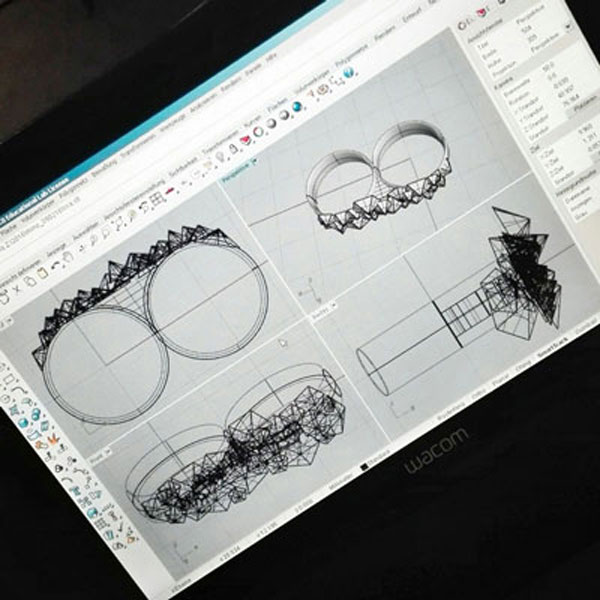The width and height of the screenshot is (600, 600).
Task: Select the two blue spheres solid tool
Action: click(36, 413)
